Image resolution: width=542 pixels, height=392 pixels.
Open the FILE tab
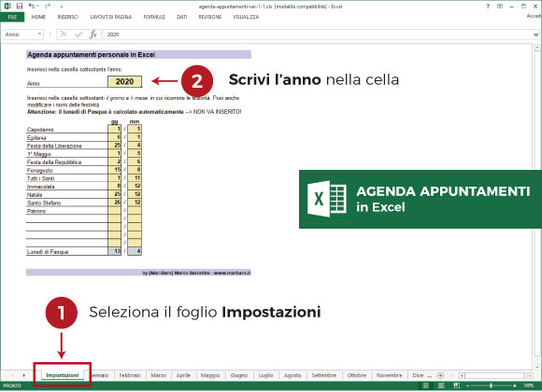(x=12, y=17)
